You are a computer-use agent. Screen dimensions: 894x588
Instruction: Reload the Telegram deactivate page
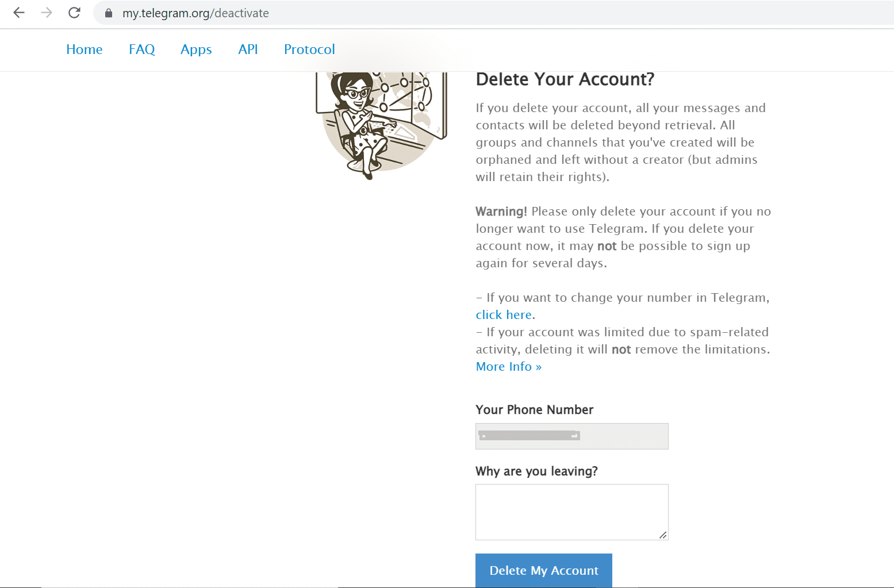[x=74, y=13]
